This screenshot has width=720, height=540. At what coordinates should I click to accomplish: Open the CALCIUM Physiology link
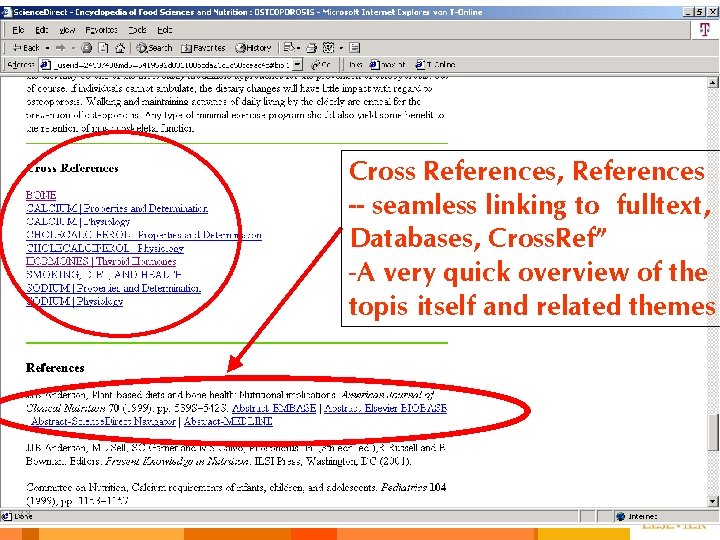click(x=78, y=222)
